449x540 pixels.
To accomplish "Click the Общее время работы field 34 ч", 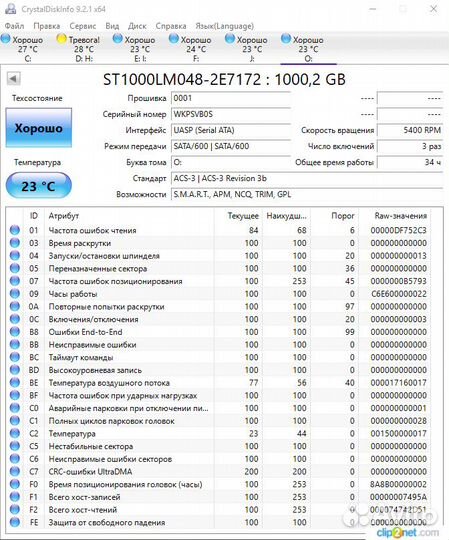I will 410,162.
